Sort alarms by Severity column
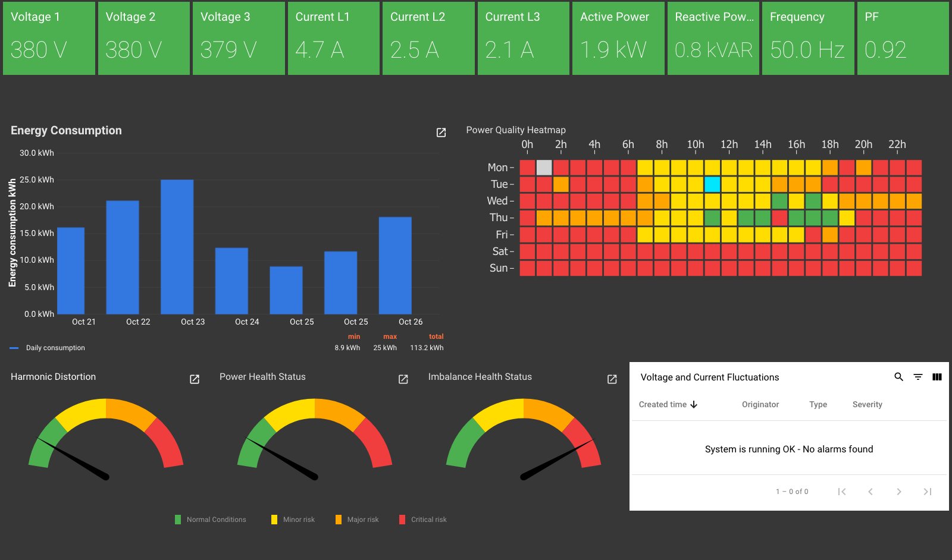This screenshot has width=952, height=560. point(868,404)
